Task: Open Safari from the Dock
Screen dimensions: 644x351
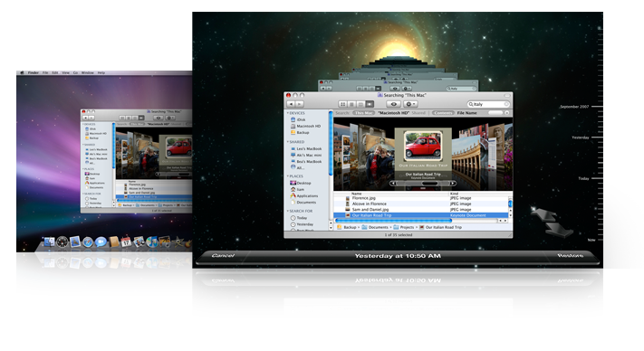Action: (x=88, y=242)
